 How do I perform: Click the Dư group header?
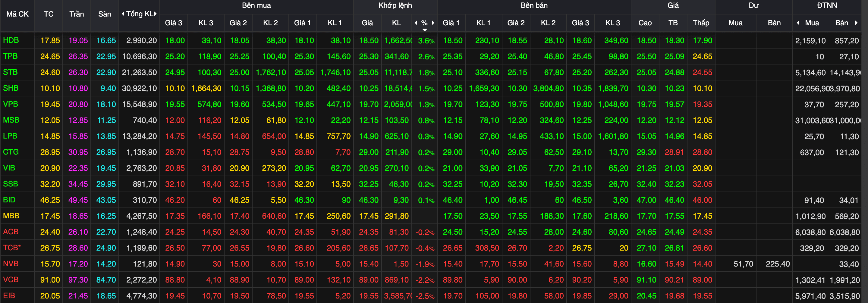tap(753, 5)
